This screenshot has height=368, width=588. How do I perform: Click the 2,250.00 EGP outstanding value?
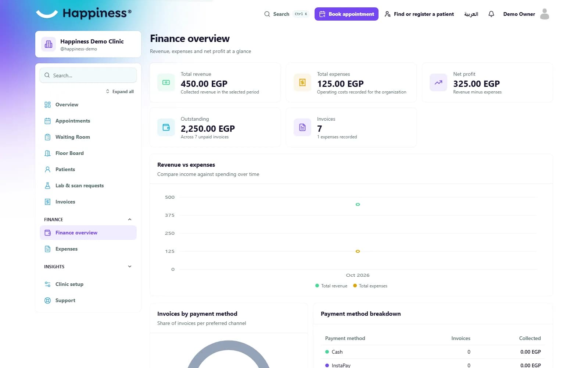(x=208, y=128)
